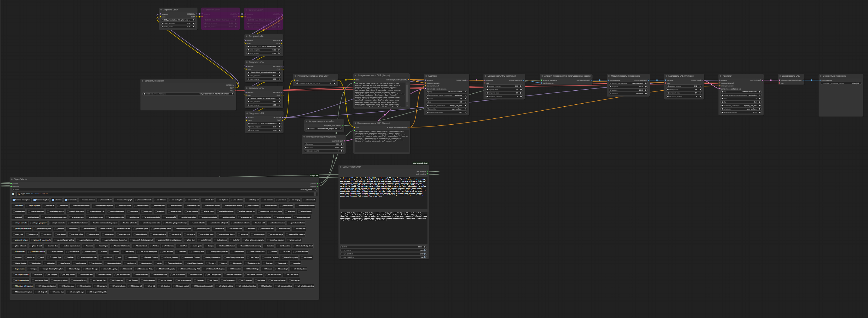Click the шумоподавление 0.20 value field
868x318 pixels.
[x=741, y=112]
